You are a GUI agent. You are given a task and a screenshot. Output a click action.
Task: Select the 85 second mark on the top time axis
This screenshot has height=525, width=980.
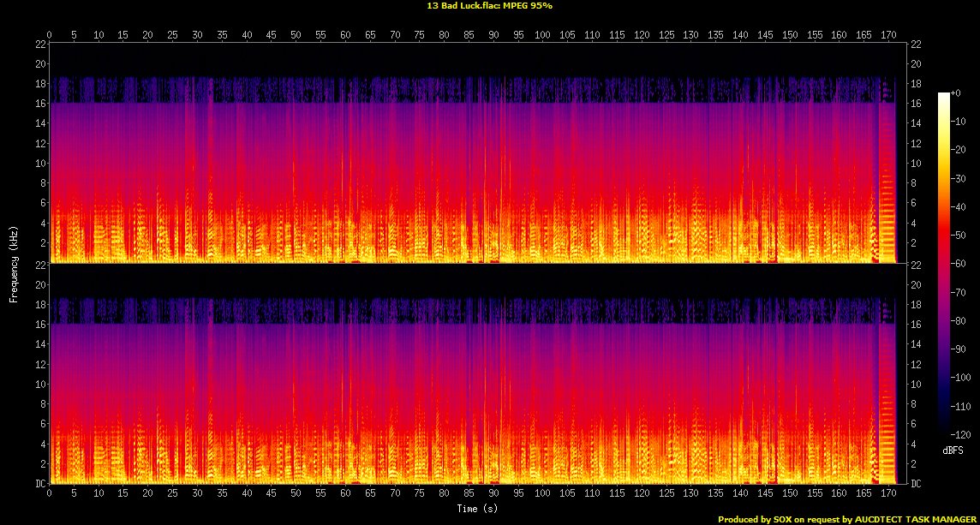pos(469,34)
